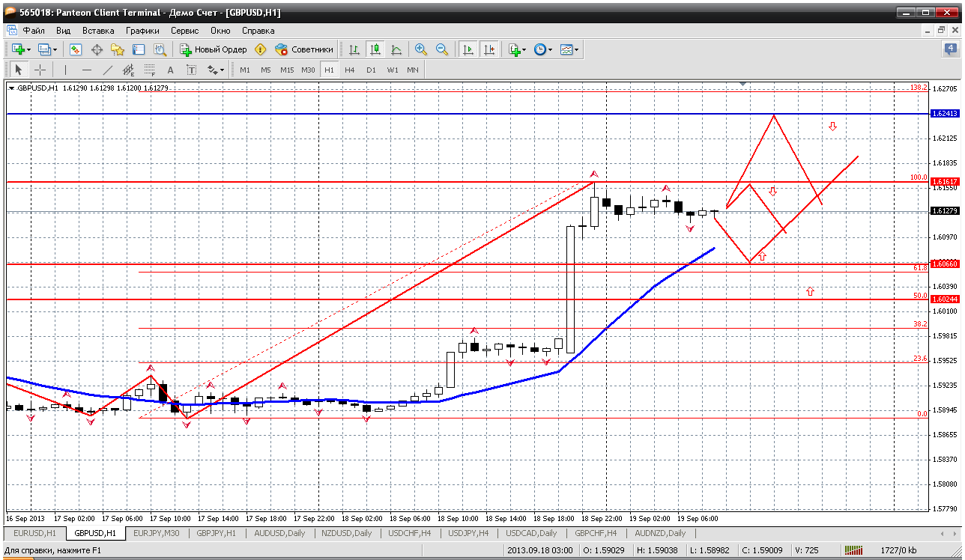The height and width of the screenshot is (560, 965).
Task: Switch timeframe to H4
Action: [x=350, y=70]
